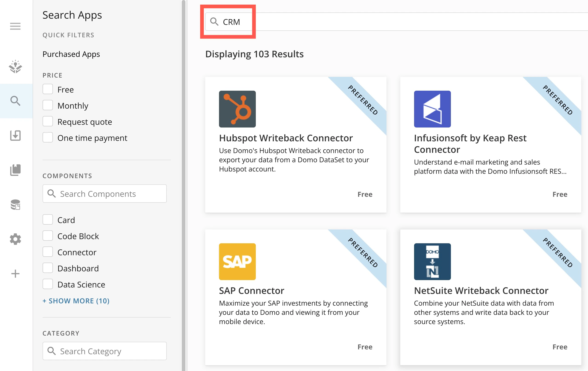
Task: Click Free price on NetSuite card
Action: [560, 347]
